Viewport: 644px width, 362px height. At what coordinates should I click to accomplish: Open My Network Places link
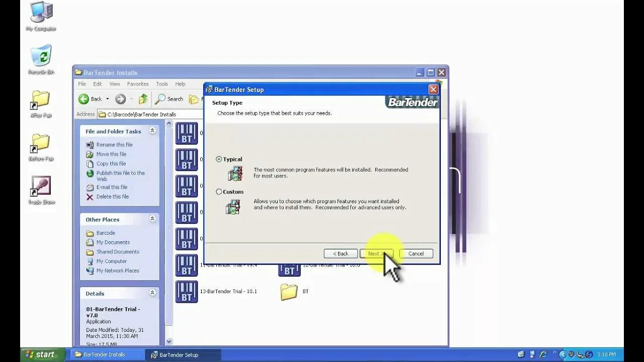pos(118,270)
